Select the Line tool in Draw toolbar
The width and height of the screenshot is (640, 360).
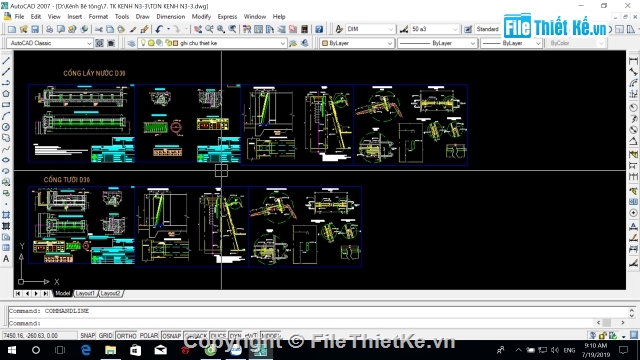[6, 61]
